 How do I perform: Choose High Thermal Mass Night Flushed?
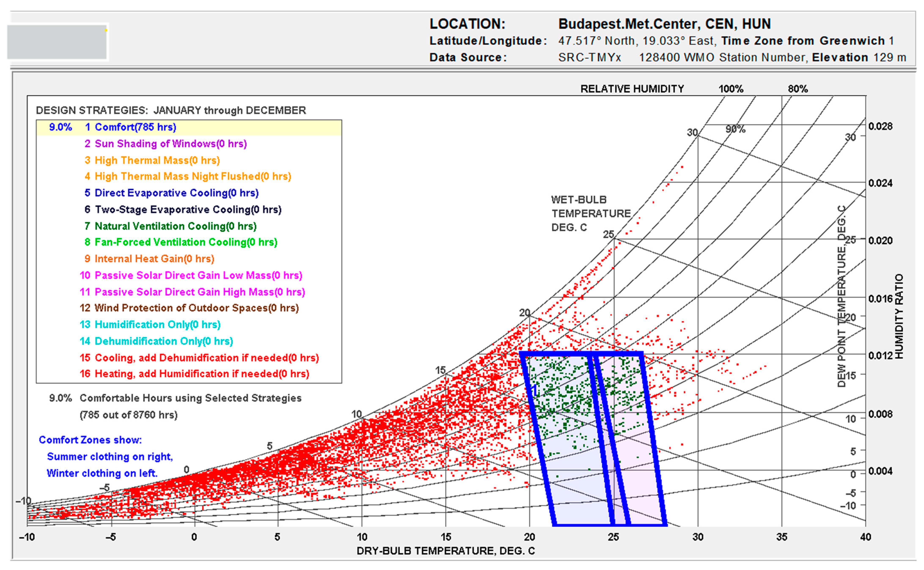pyautogui.click(x=192, y=177)
